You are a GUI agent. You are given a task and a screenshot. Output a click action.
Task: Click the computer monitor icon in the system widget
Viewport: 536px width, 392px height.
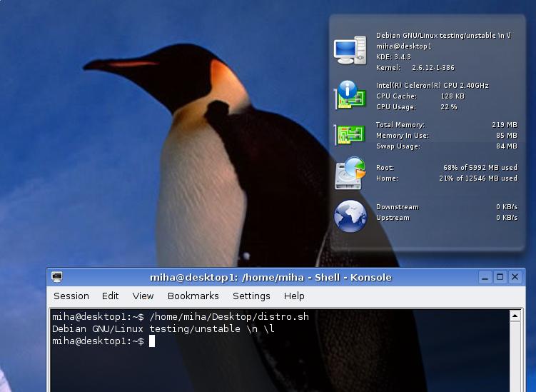pos(350,51)
